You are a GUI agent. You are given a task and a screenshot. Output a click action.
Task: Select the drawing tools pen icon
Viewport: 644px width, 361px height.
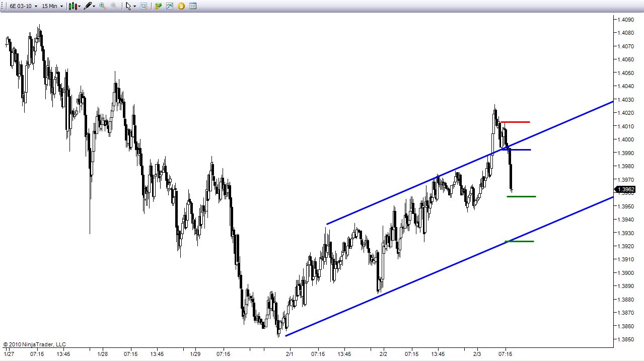[88, 6]
